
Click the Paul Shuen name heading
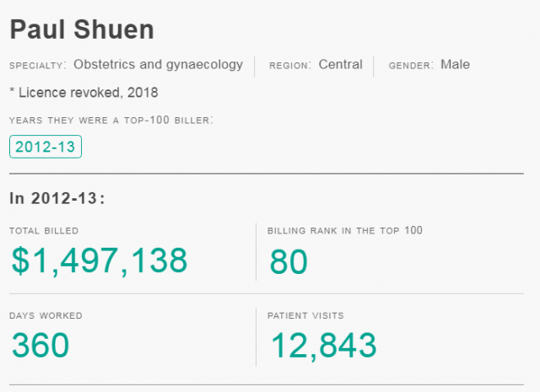tap(82, 30)
